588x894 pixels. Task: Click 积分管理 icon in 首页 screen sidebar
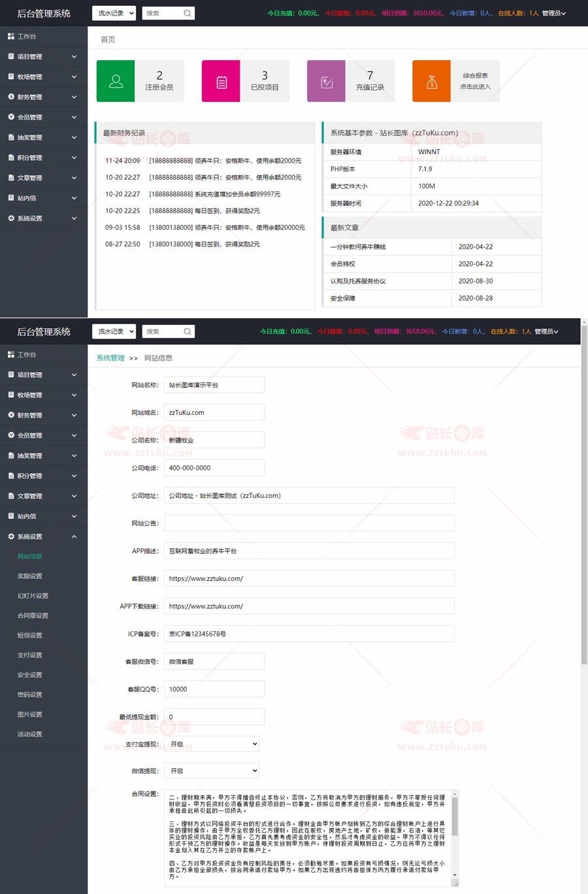click(10, 157)
